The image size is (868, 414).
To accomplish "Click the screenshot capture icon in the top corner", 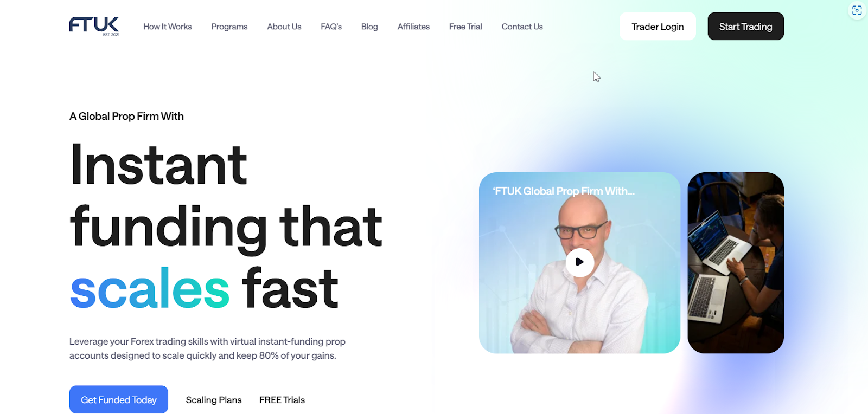I will coord(857,10).
